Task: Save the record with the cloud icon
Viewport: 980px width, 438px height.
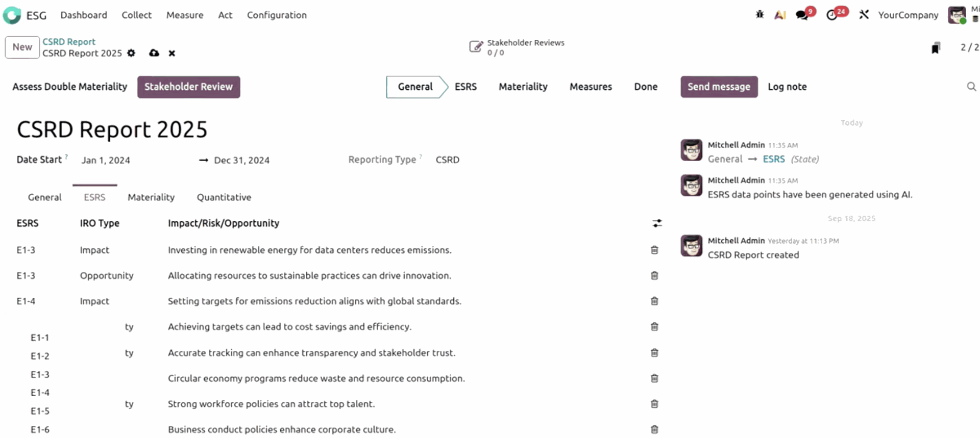Action: (154, 53)
